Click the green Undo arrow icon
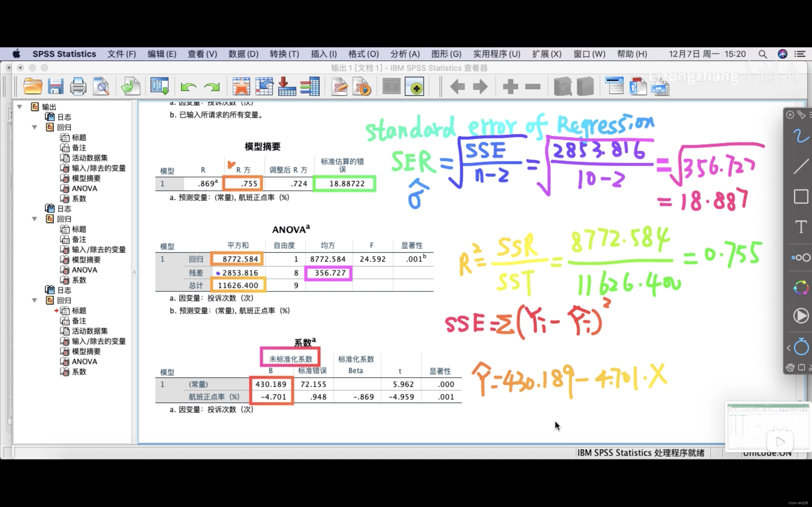The height and width of the screenshot is (507, 812). [x=188, y=87]
